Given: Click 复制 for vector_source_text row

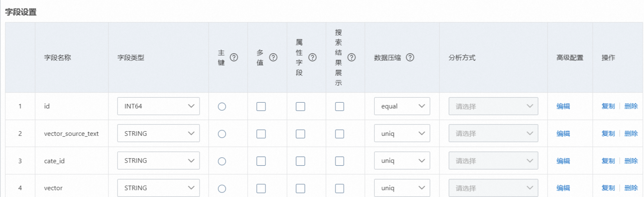Looking at the screenshot, I should pyautogui.click(x=608, y=134).
